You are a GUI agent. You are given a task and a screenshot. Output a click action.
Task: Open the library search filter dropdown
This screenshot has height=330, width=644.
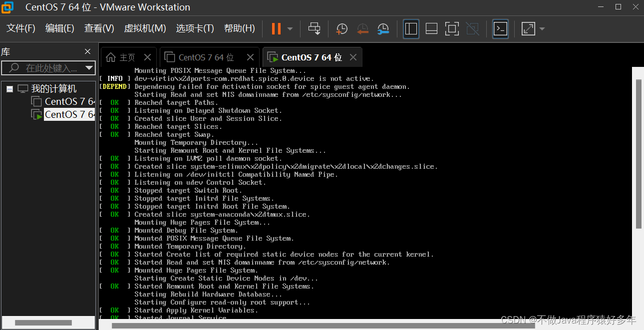[x=89, y=68]
